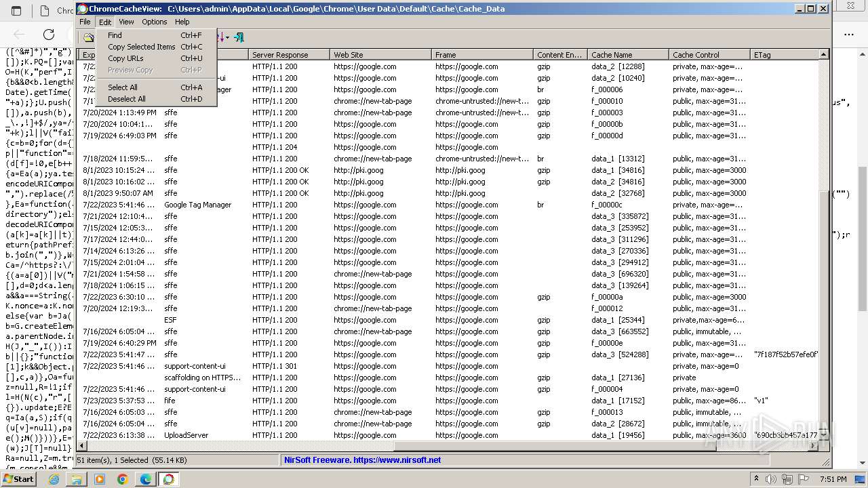Close the Edit menu
This screenshot has width=868, height=488.
tap(105, 22)
